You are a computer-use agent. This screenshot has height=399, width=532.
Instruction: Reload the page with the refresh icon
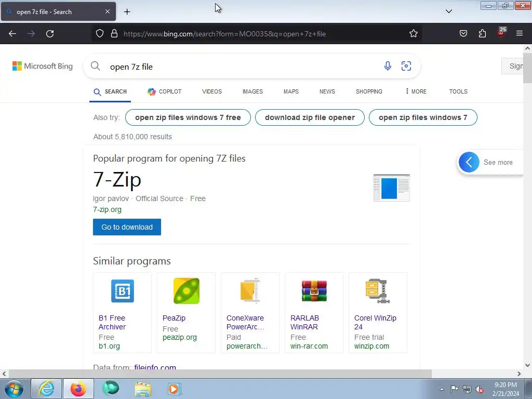(x=50, y=34)
